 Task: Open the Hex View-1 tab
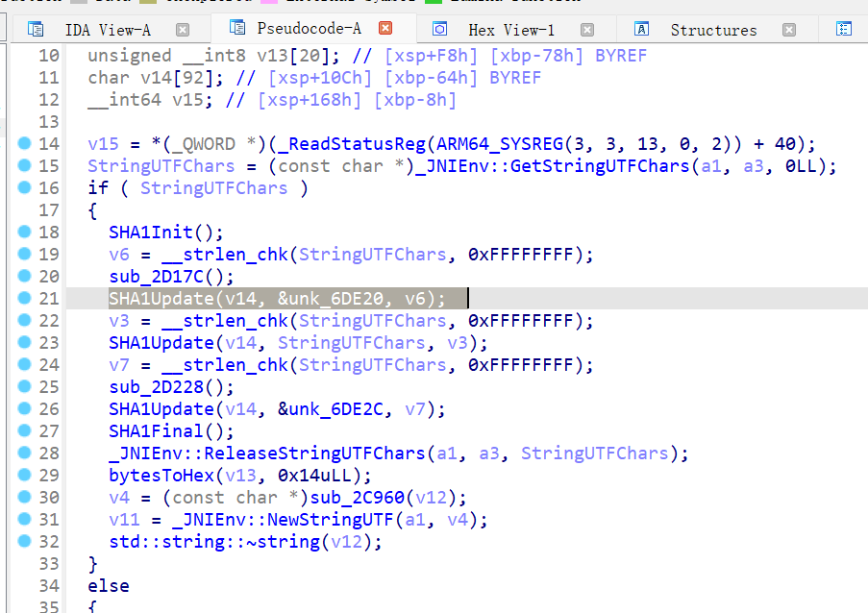511,30
